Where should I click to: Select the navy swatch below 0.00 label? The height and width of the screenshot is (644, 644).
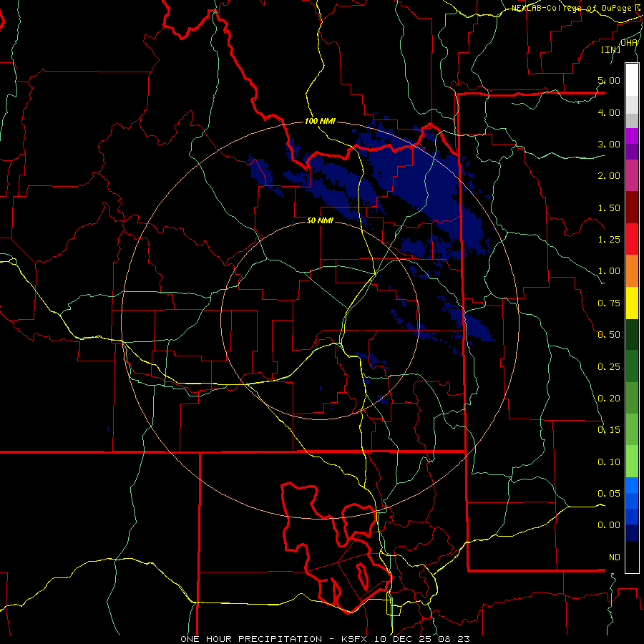click(632, 532)
